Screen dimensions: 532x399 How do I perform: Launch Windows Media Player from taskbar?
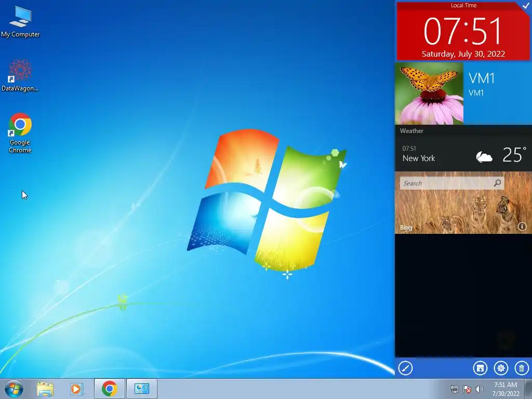[x=77, y=389]
